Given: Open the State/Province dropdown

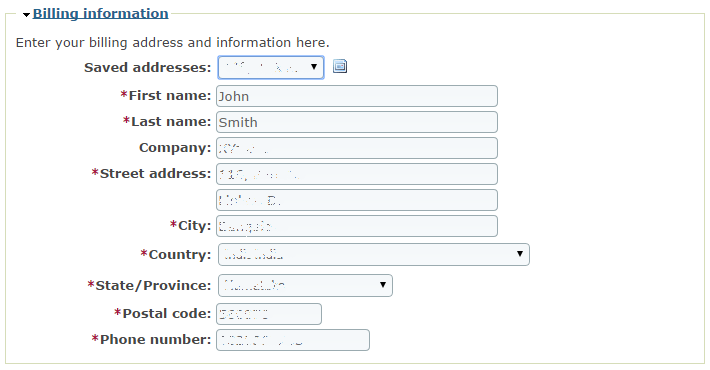Looking at the screenshot, I should [x=305, y=285].
